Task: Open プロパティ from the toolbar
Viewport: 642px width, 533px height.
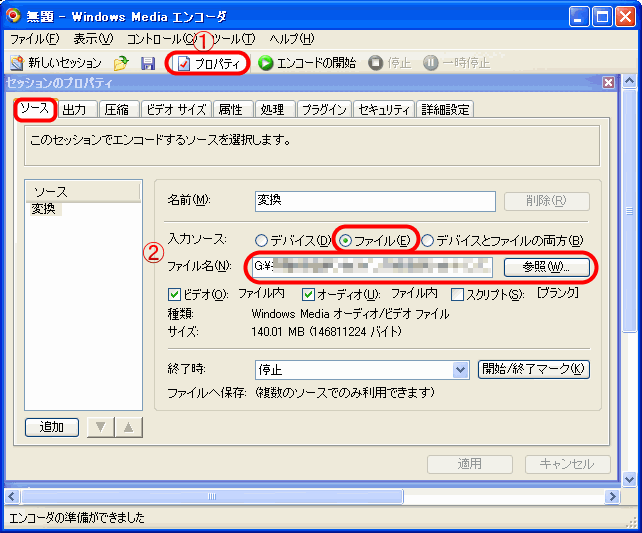Action: tap(209, 63)
